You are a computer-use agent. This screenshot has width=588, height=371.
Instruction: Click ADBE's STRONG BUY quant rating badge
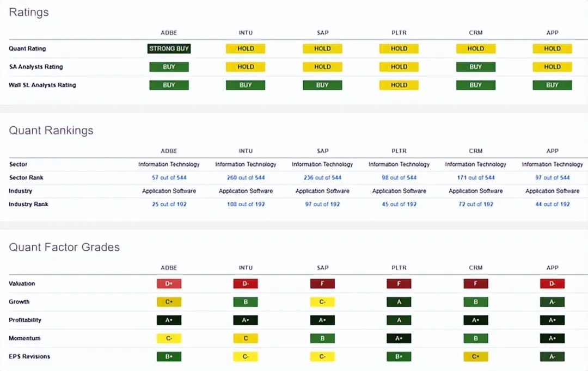(x=169, y=49)
